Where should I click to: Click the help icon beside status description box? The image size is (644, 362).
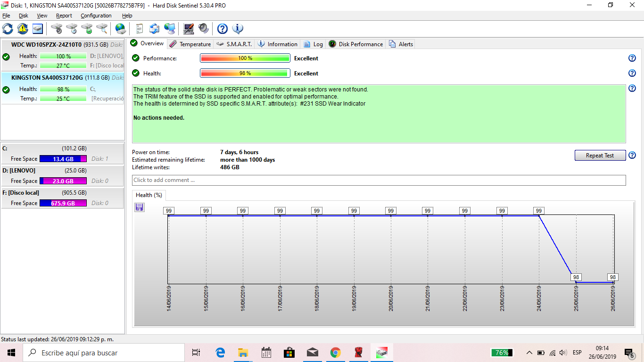(x=632, y=88)
